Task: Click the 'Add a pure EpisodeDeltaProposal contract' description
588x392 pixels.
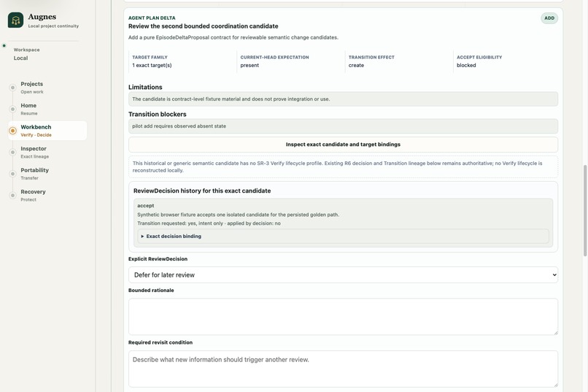Action: tap(233, 37)
